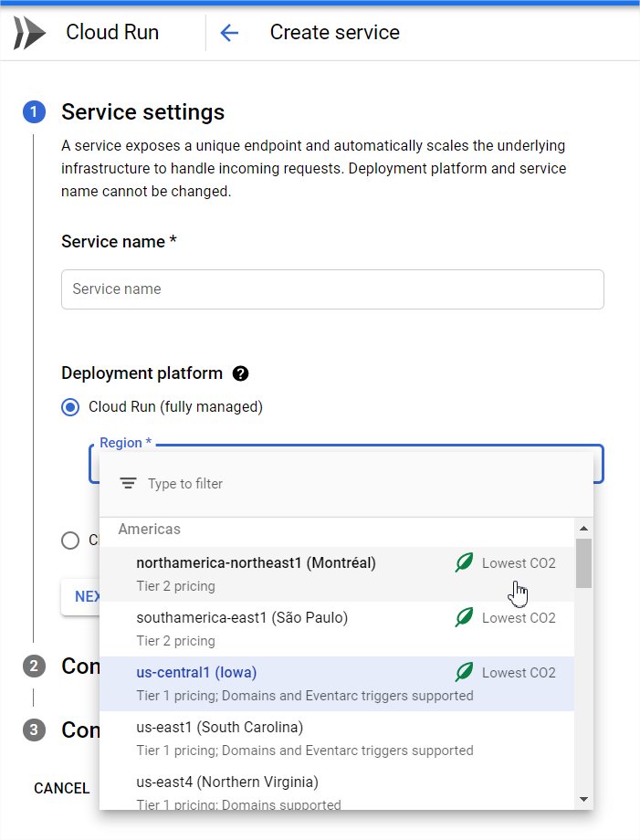The width and height of the screenshot is (640, 840).
Task: Select the second deployment platform radio button
Action: point(70,540)
